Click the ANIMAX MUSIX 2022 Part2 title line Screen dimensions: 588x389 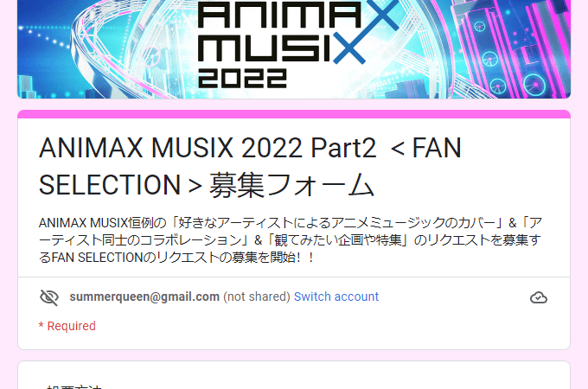(250, 148)
